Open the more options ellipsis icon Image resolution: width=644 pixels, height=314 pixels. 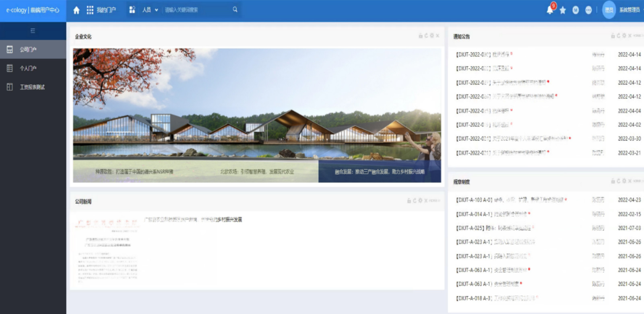point(588,10)
